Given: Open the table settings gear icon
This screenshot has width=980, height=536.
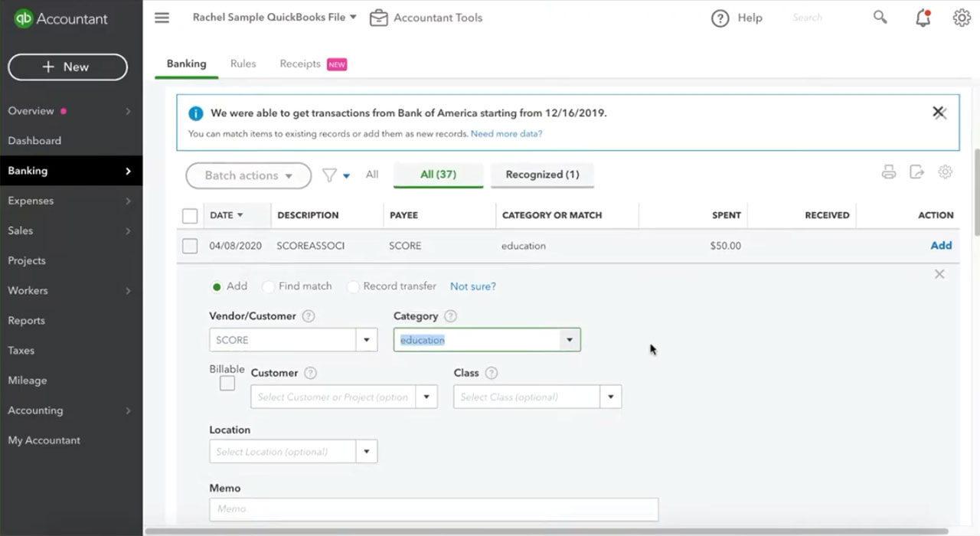Looking at the screenshot, I should [x=946, y=172].
